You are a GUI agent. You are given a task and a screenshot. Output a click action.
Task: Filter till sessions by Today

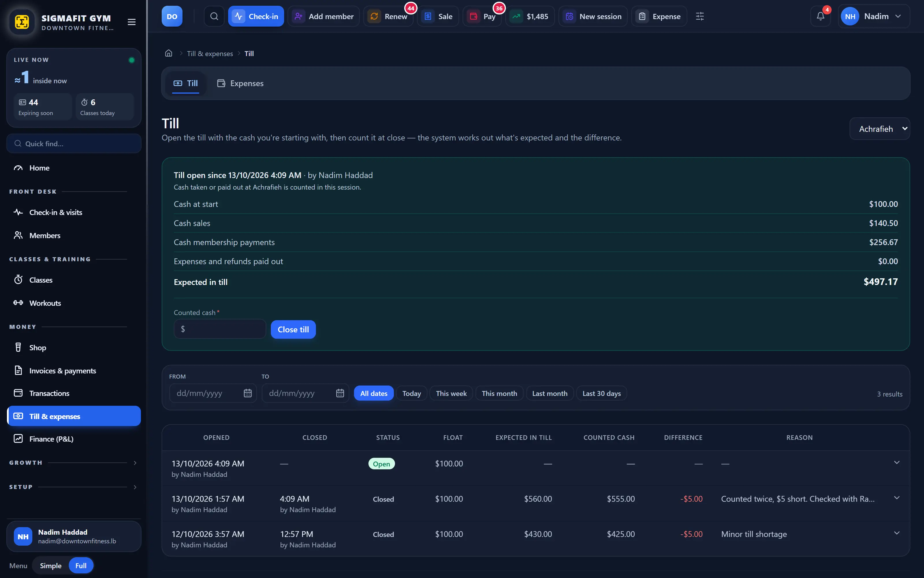tap(411, 393)
